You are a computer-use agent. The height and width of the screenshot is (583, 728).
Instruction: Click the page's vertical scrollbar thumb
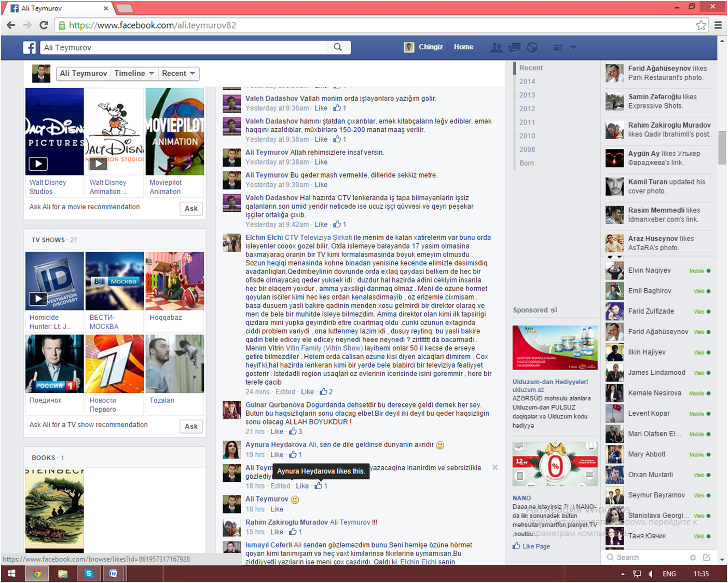[722, 147]
